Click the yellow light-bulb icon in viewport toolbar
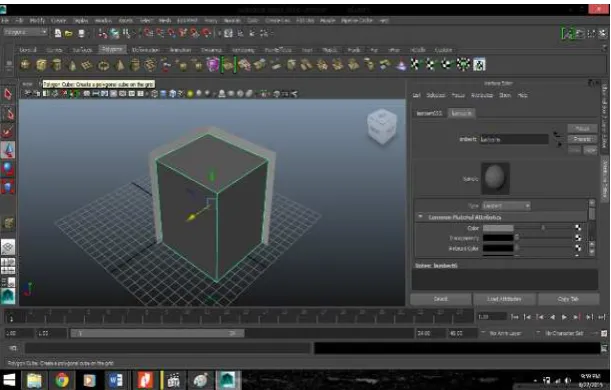611x390 pixels. [190, 94]
